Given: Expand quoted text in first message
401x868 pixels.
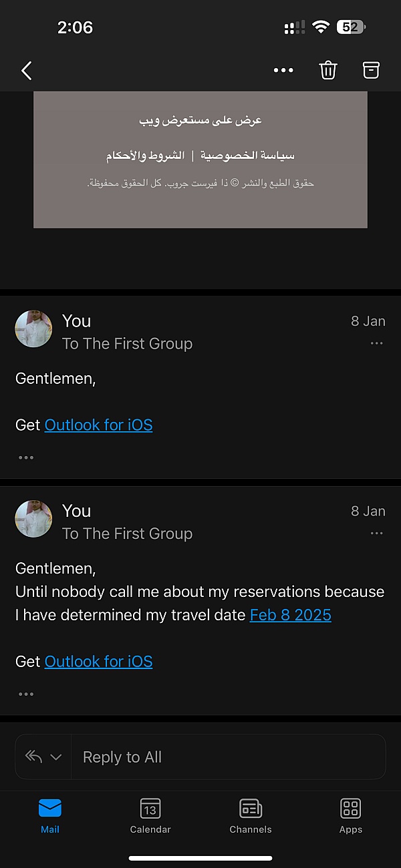Looking at the screenshot, I should click(x=26, y=457).
